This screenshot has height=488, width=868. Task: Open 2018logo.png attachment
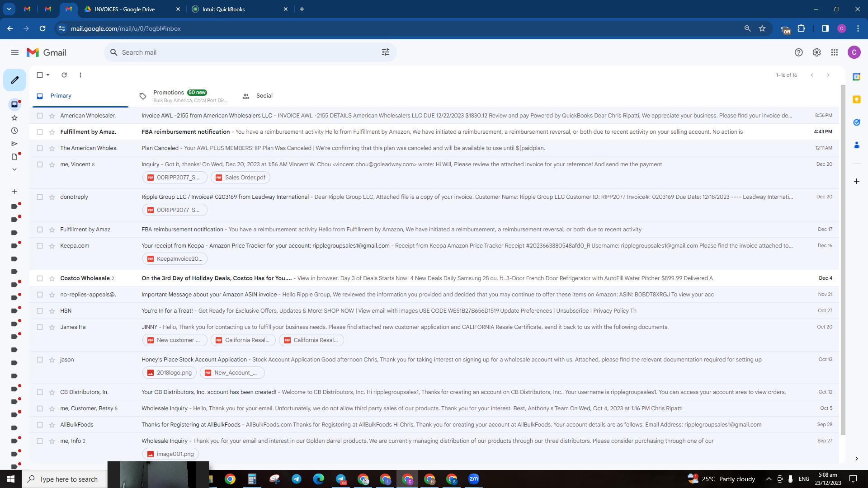(170, 373)
